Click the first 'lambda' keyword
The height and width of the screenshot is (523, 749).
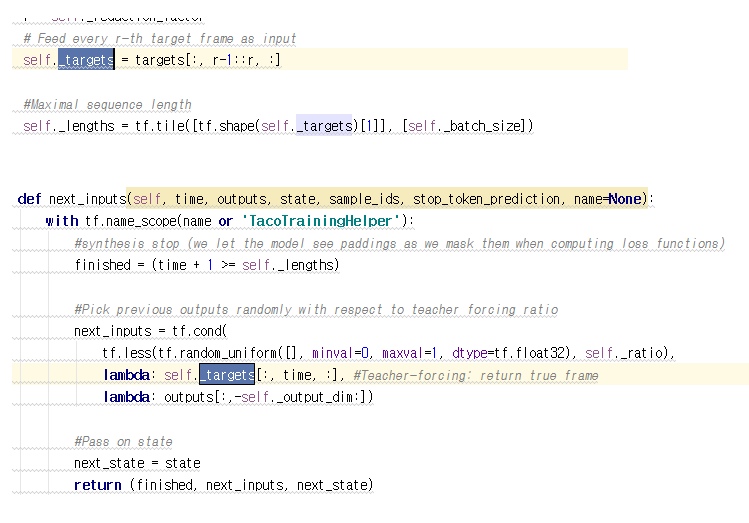[x=127, y=375]
